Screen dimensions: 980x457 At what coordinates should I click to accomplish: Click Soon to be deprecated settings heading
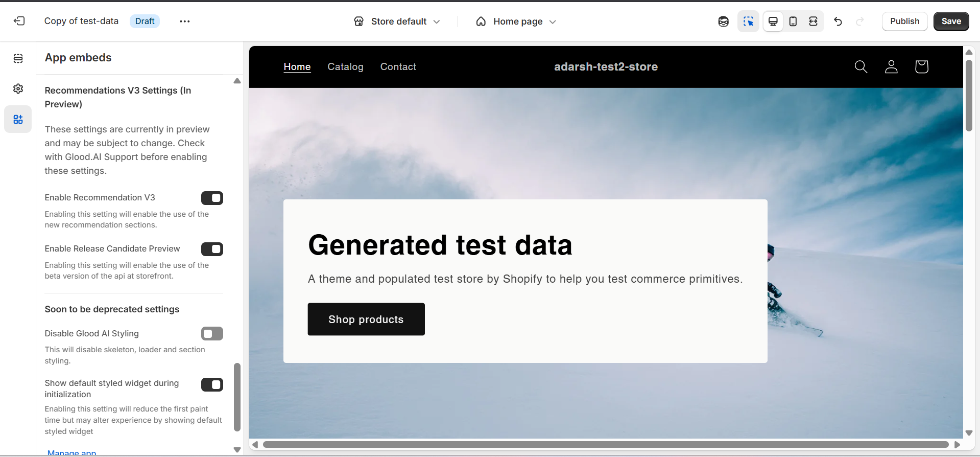pyautogui.click(x=112, y=309)
